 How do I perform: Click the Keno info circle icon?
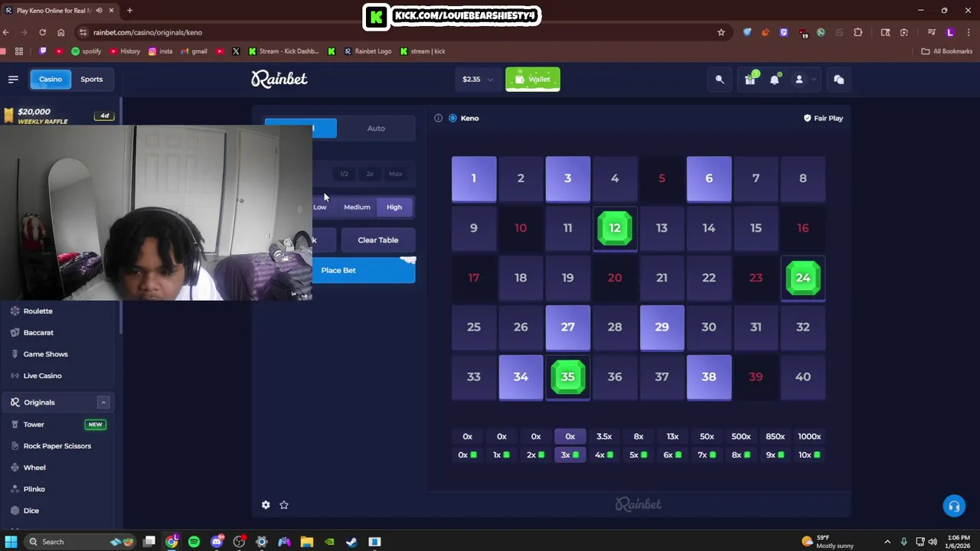pos(438,118)
